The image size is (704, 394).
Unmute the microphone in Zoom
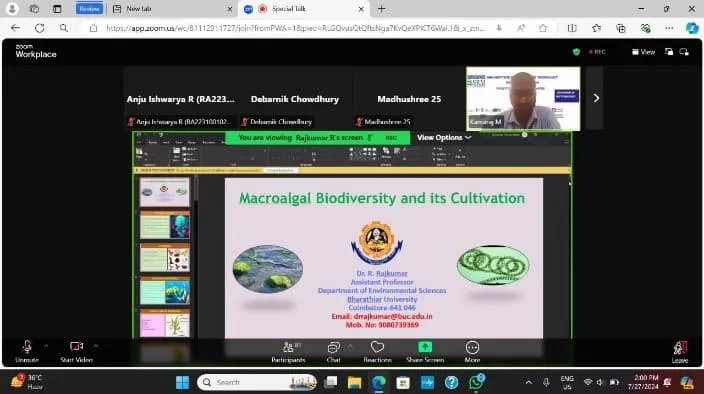click(27, 351)
